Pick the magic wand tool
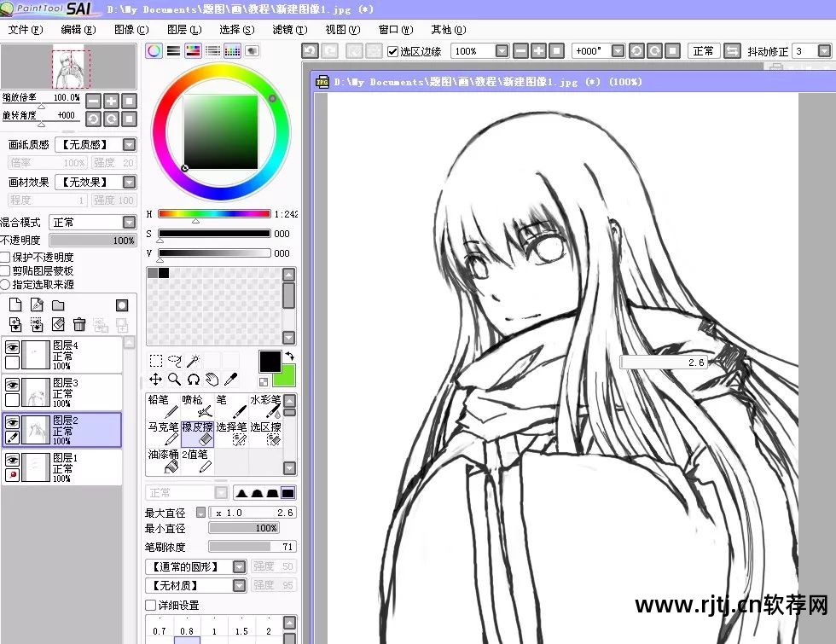The height and width of the screenshot is (644, 836). 193,361
